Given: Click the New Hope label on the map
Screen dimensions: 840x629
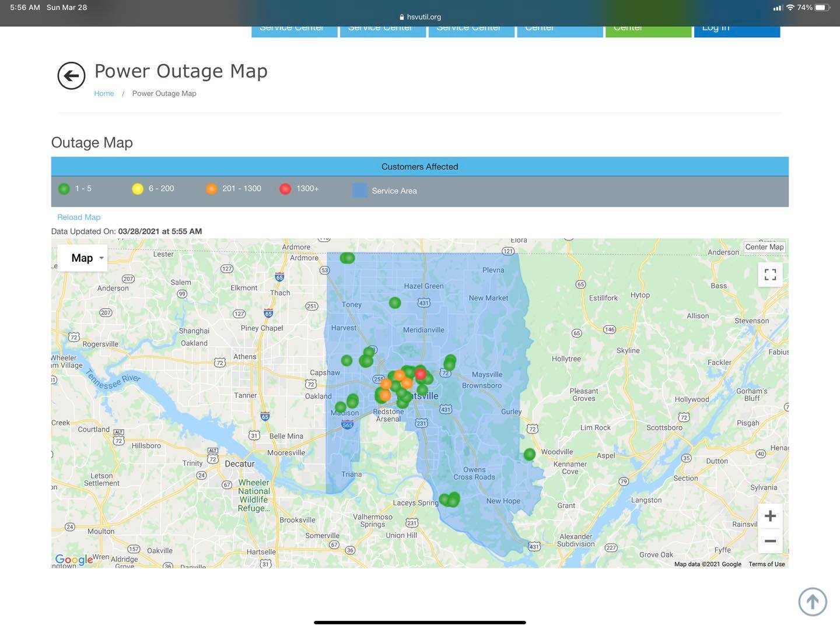Looking at the screenshot, I should tap(503, 501).
